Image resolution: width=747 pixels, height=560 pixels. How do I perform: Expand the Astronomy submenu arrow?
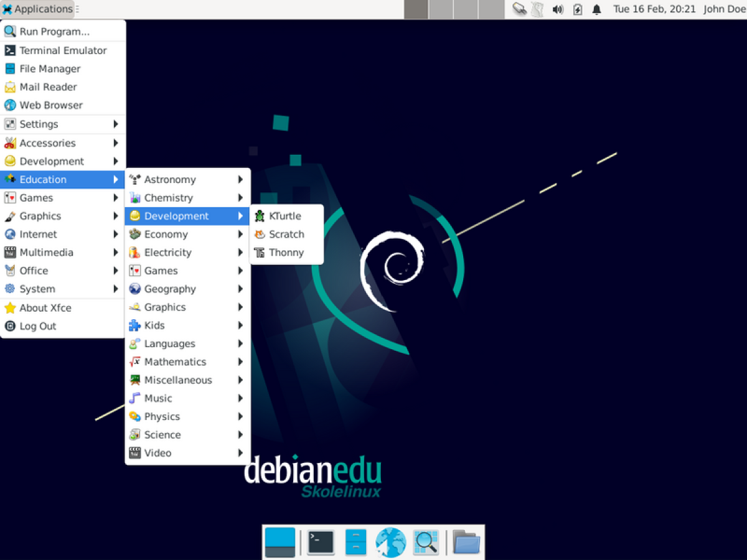point(240,180)
